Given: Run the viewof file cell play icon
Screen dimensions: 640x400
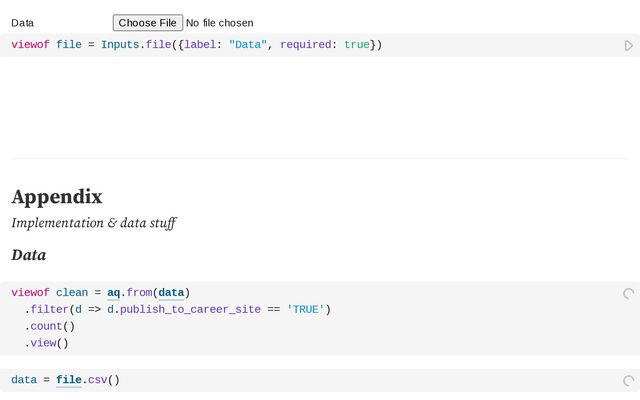Looking at the screenshot, I should coord(628,45).
